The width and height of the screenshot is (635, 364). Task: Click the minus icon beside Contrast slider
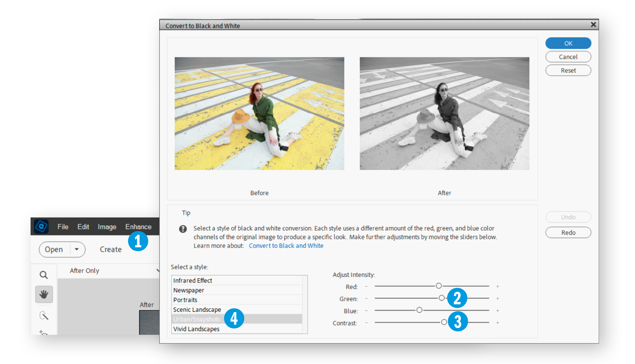pos(366,323)
